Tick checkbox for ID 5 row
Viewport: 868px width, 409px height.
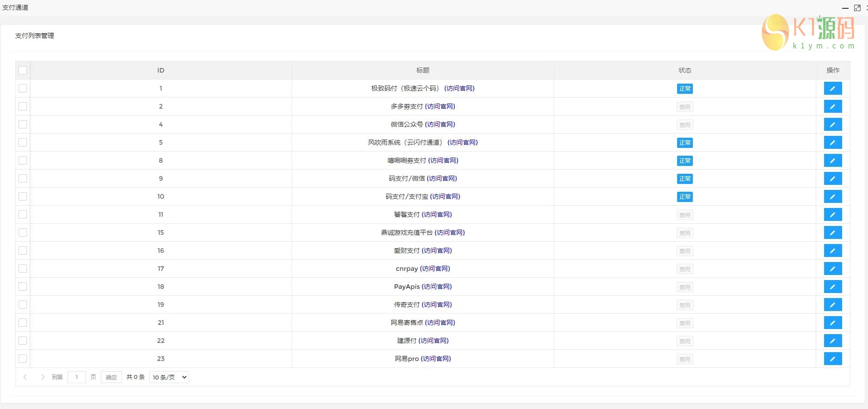click(x=23, y=142)
